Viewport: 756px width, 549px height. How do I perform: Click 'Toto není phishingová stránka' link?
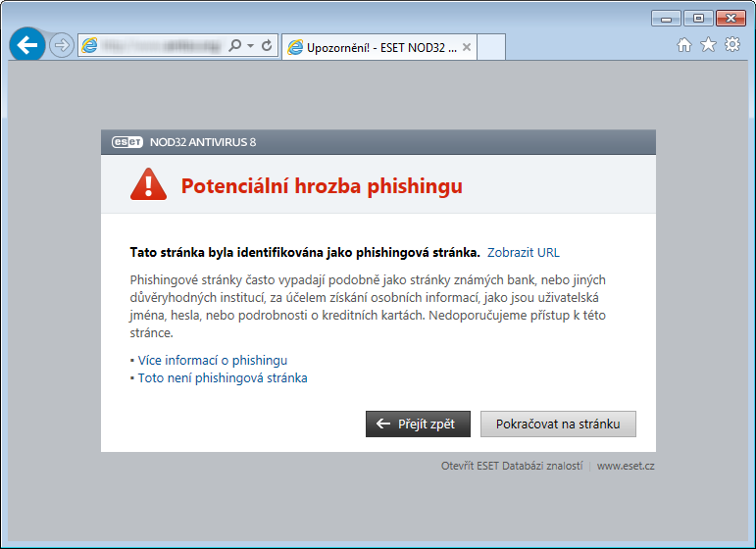click(x=223, y=377)
